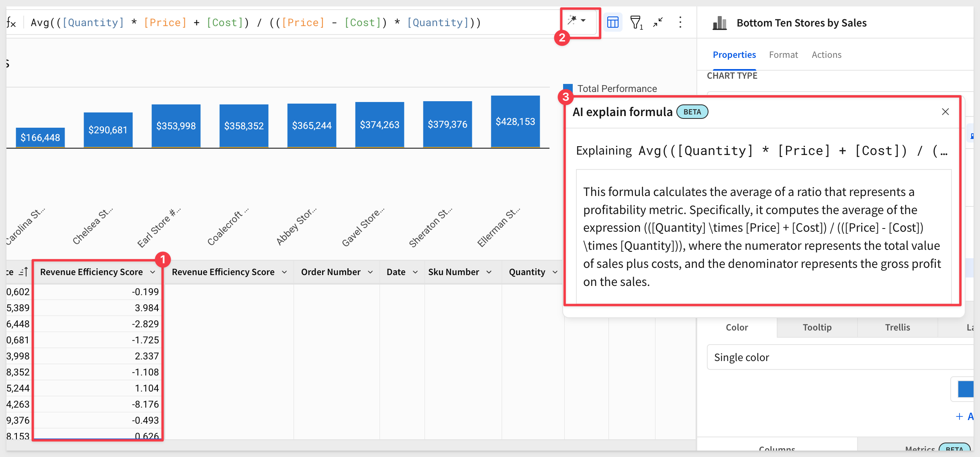
Task: Expand the Order Number column menu
Action: click(x=370, y=272)
